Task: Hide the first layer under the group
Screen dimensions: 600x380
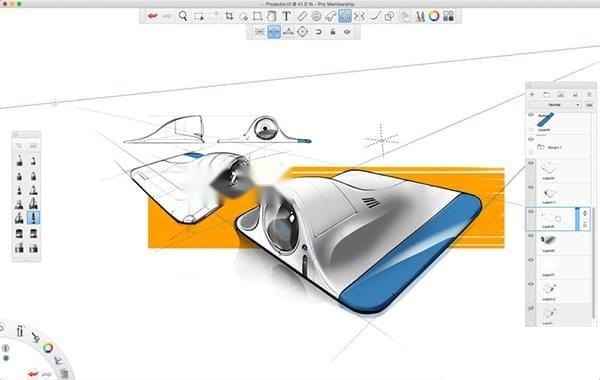Action: (531, 163)
